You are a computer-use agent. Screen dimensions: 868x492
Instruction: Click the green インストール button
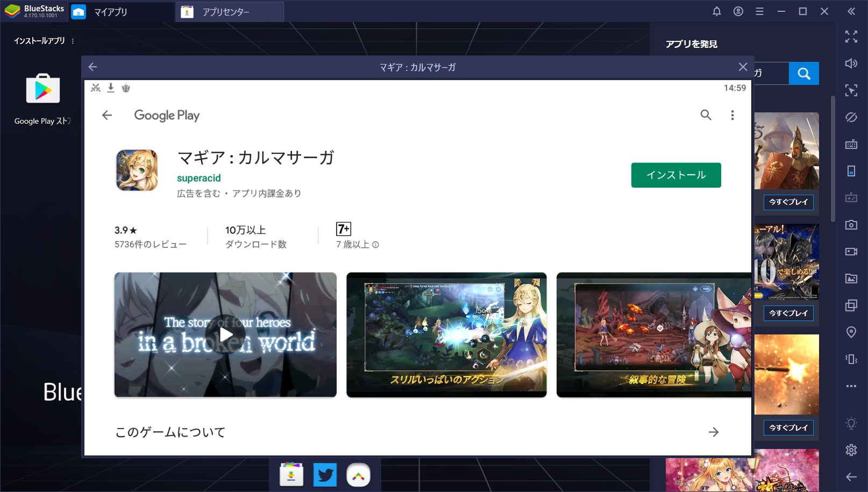pos(676,175)
